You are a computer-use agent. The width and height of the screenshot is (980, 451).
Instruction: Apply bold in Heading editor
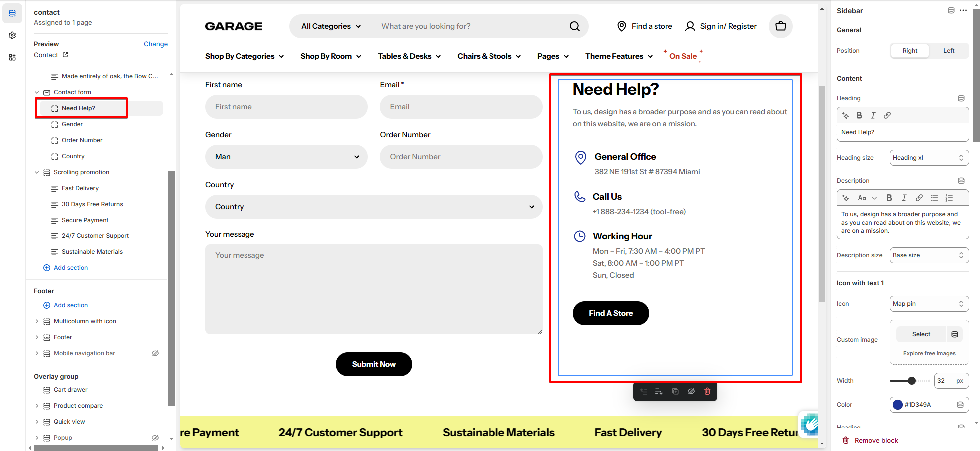click(x=859, y=115)
